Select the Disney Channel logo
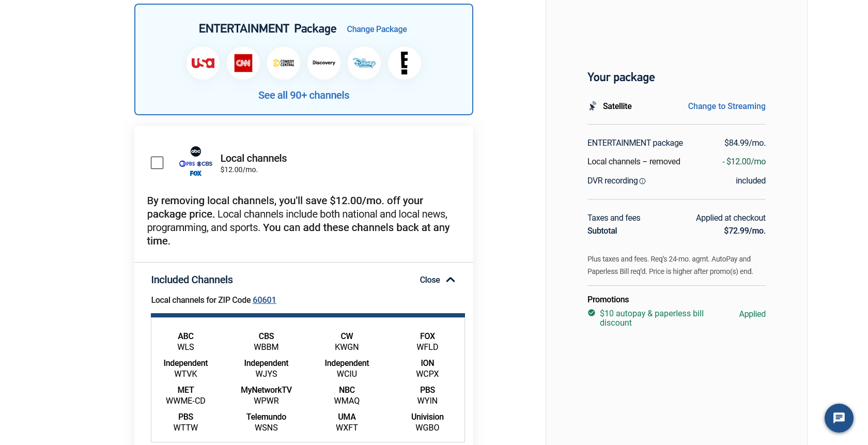The height and width of the screenshot is (445, 868). click(364, 63)
